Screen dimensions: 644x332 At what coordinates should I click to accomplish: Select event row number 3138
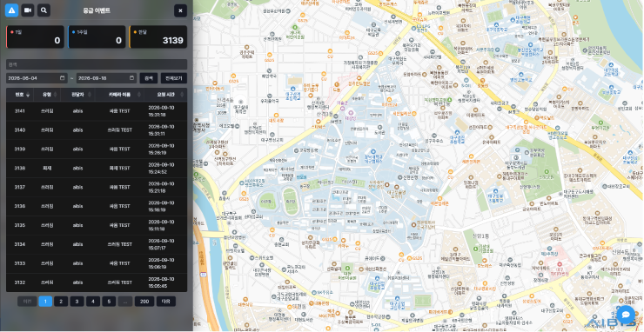tap(97, 169)
